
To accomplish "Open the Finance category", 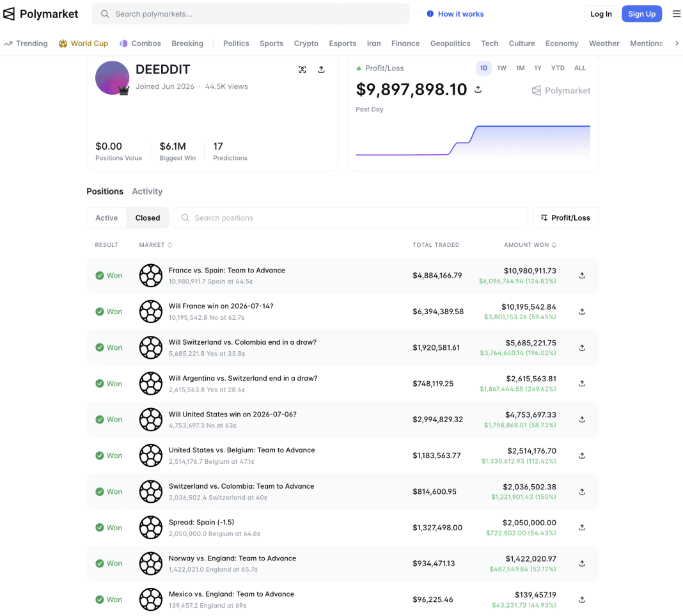I will 405,43.
